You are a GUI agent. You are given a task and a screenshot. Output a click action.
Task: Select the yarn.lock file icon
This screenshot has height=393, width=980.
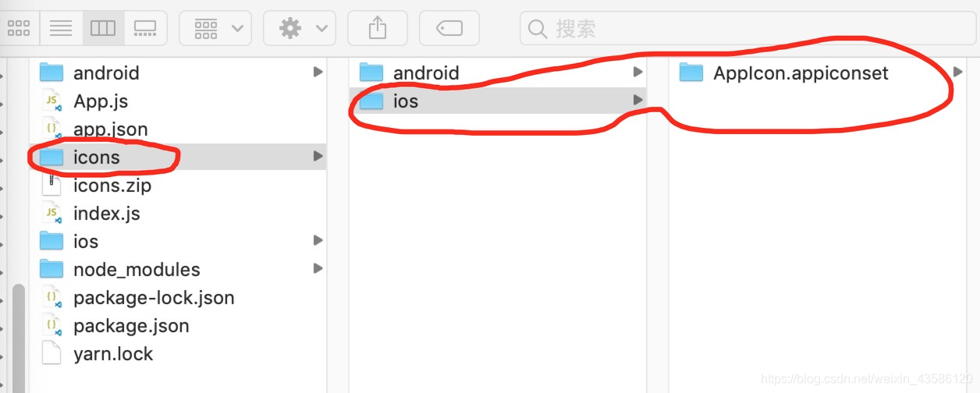pos(51,353)
